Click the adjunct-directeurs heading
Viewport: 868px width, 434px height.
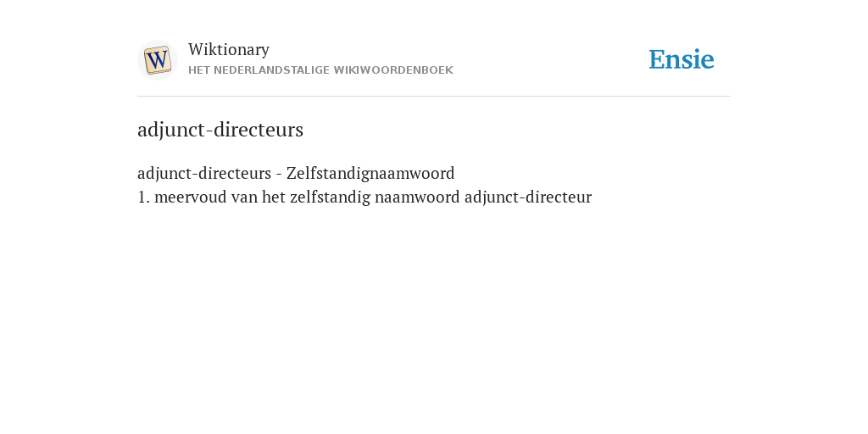[x=220, y=130]
